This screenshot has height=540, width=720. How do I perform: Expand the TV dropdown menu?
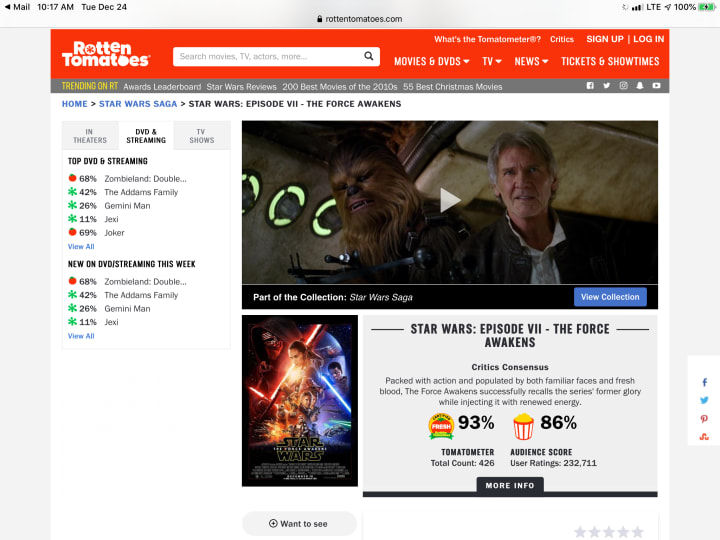[x=492, y=61]
